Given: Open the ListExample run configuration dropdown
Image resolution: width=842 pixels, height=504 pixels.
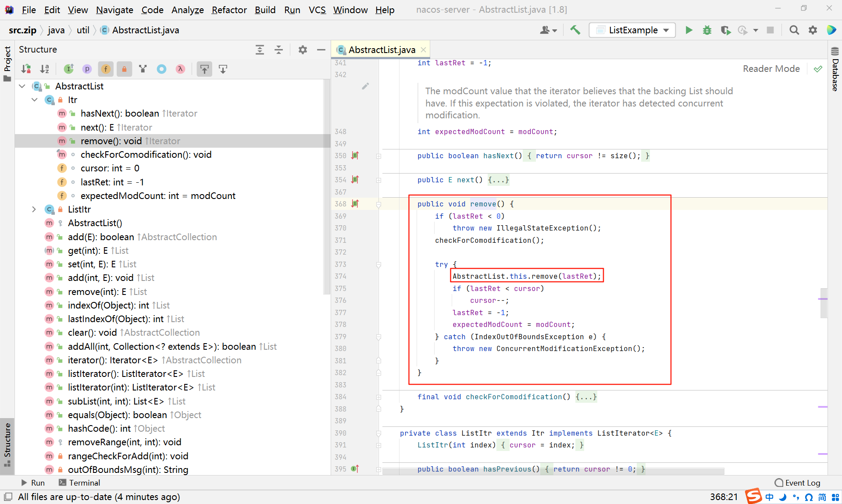Looking at the screenshot, I should pyautogui.click(x=632, y=30).
